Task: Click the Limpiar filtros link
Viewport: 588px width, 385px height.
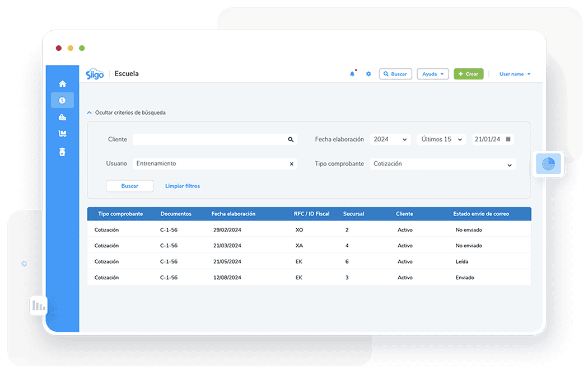Action: 183,186
